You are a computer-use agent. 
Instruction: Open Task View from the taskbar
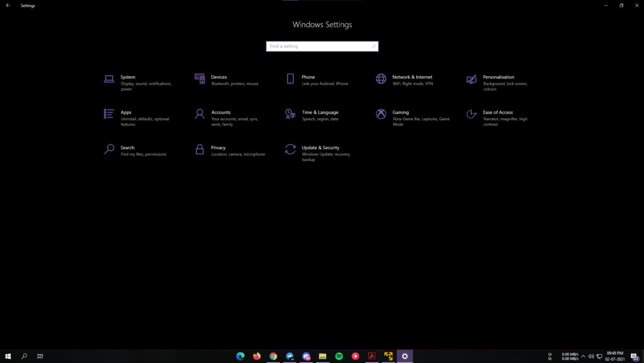click(40, 355)
